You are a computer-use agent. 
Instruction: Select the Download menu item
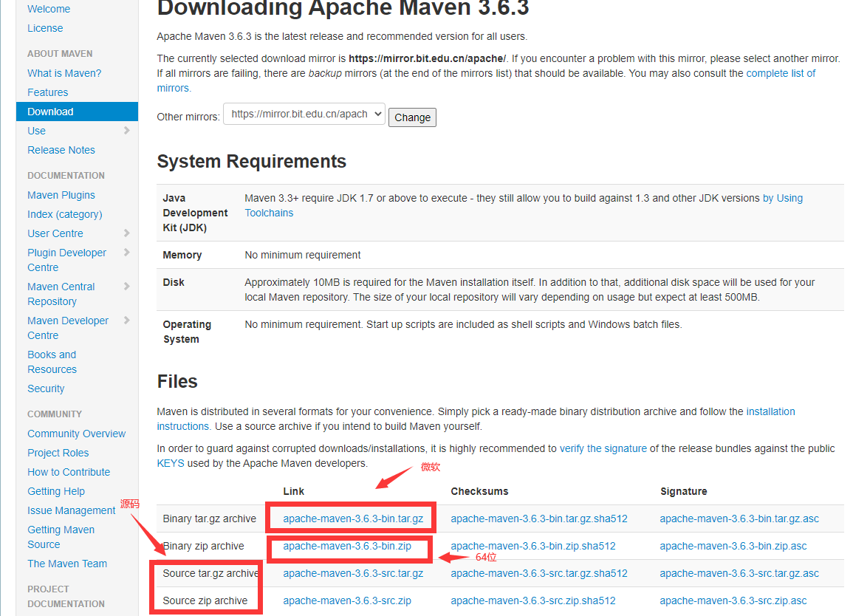coord(78,112)
